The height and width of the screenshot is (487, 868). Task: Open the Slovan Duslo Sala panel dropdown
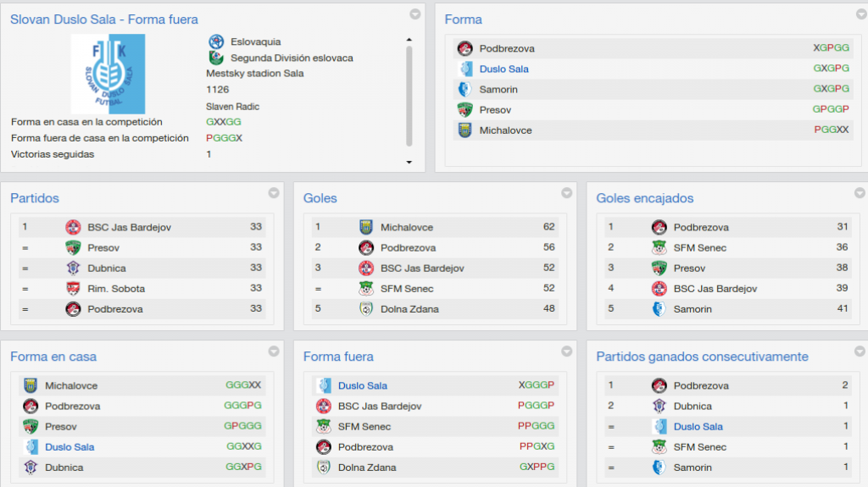point(415,14)
